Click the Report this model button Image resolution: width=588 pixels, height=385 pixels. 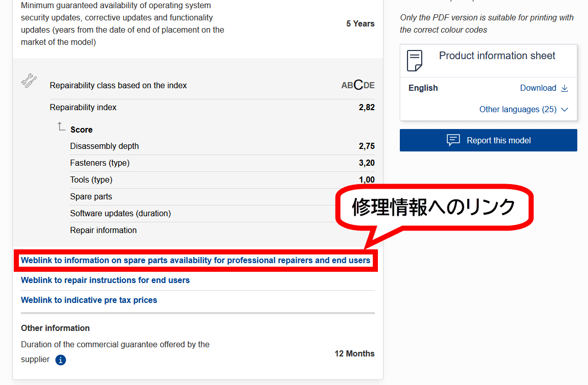tap(488, 140)
